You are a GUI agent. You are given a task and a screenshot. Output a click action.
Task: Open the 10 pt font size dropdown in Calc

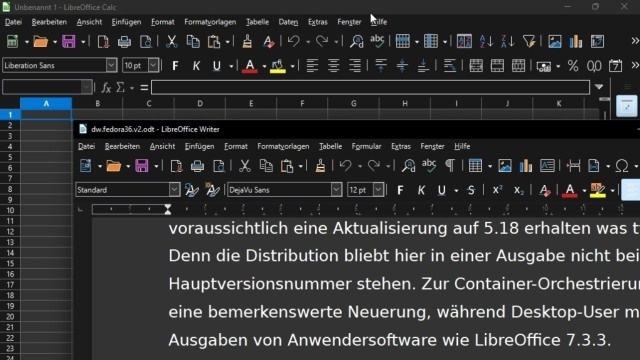click(x=153, y=65)
